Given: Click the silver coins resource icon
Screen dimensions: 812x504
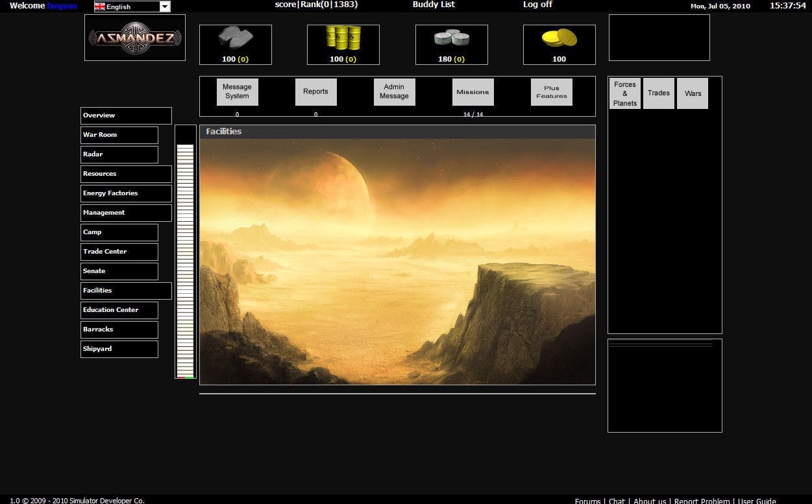Looking at the screenshot, I should point(451,39).
